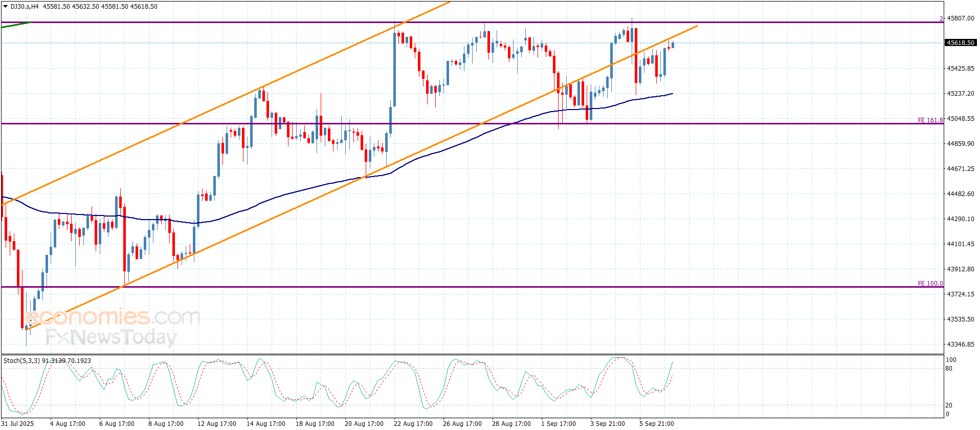Click the 1 Sep 17:00 time label

[x=559, y=424]
